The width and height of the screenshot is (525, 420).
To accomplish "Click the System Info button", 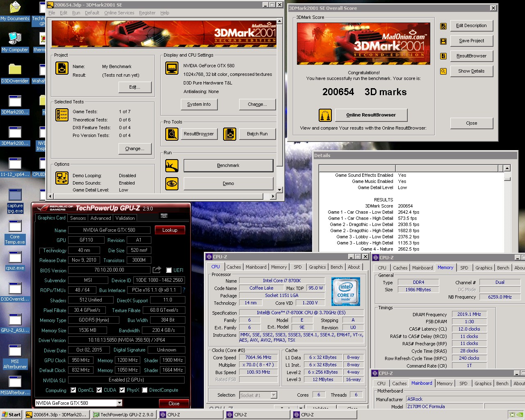I will 199,104.
